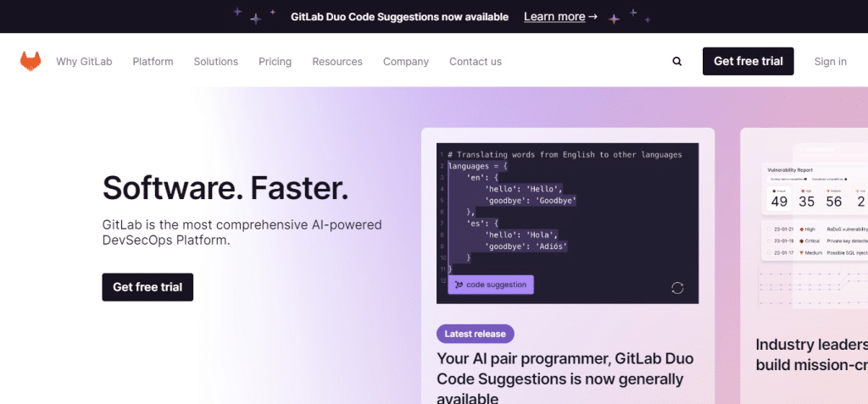Image resolution: width=868 pixels, height=404 pixels.
Task: Open the Why GitLab menu
Action: click(84, 62)
